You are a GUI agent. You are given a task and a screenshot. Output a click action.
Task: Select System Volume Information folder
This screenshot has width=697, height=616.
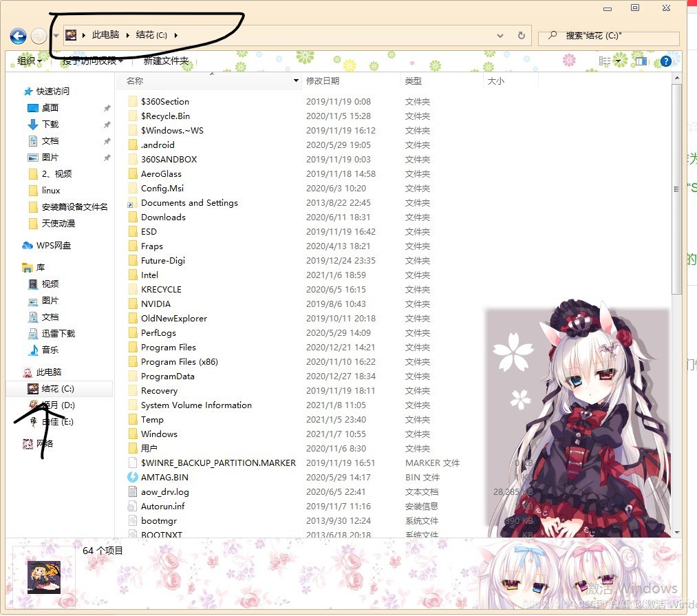click(196, 405)
